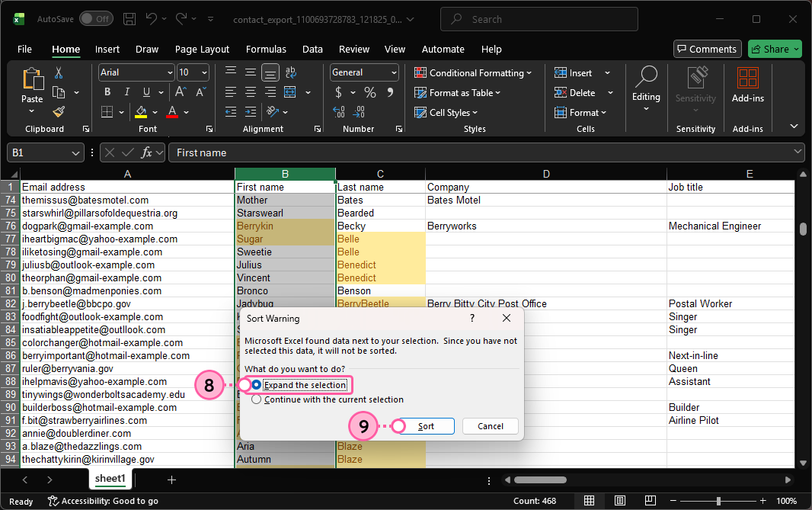Open the Formulas ribbon tab
The width and height of the screenshot is (812, 510).
[x=266, y=49]
